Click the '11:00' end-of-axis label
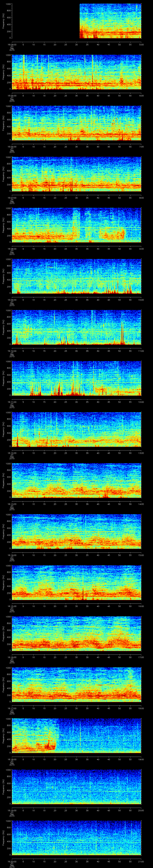This screenshot has height=868, width=153. [x=141, y=351]
